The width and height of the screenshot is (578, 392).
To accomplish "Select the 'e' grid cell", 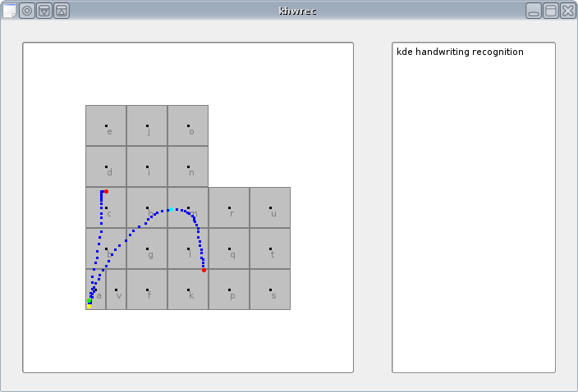I will click(x=106, y=125).
